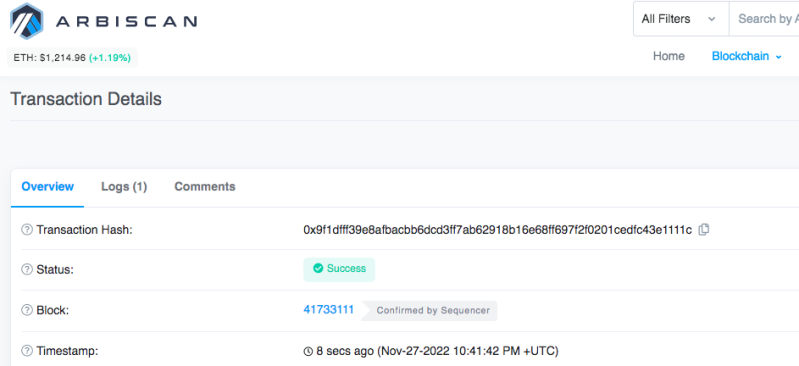Click the ETH price indicator badge
Image resolution: width=799 pixels, height=366 pixels.
[x=72, y=58]
